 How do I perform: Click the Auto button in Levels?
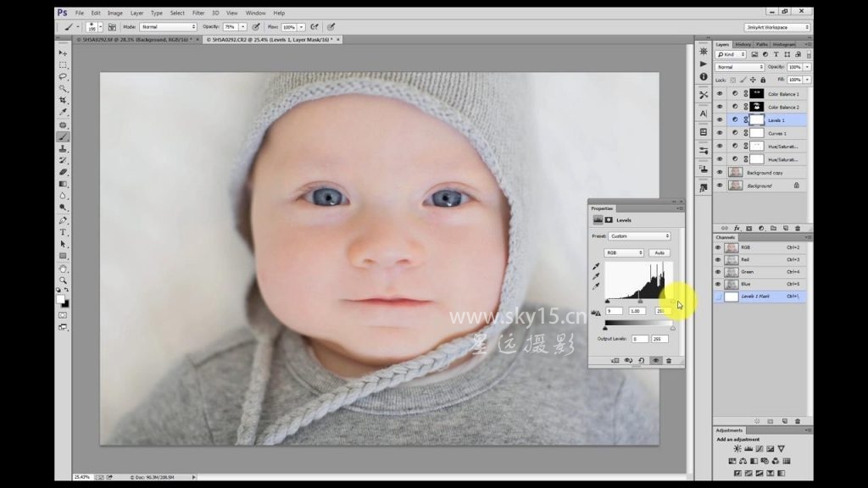point(659,252)
